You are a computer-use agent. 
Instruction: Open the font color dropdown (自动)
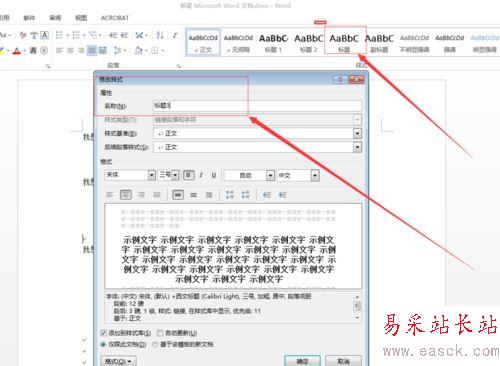270,175
